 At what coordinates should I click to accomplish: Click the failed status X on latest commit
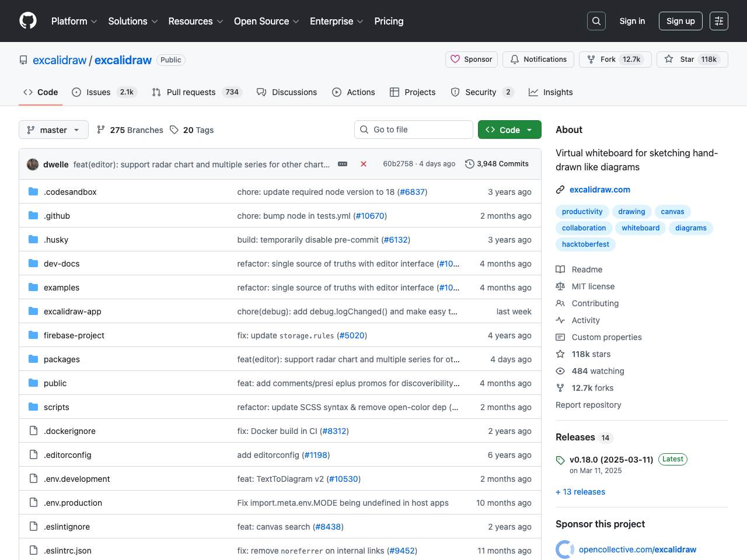364,164
